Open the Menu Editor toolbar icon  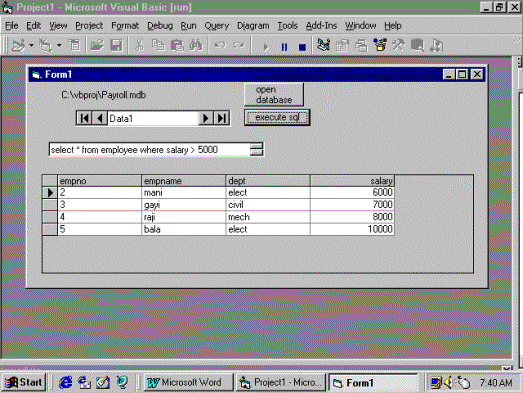point(74,45)
